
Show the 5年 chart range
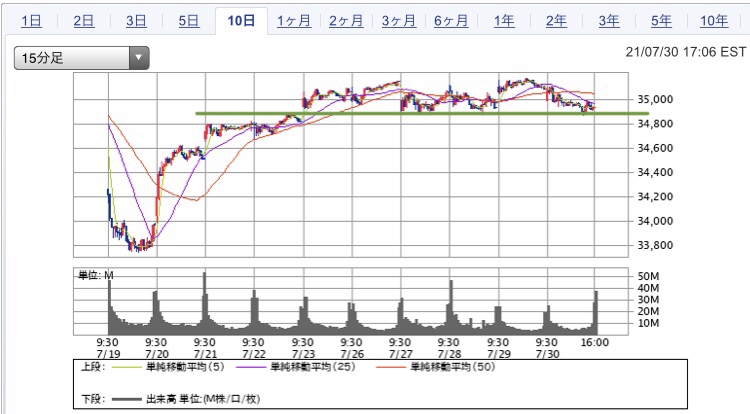pos(662,21)
